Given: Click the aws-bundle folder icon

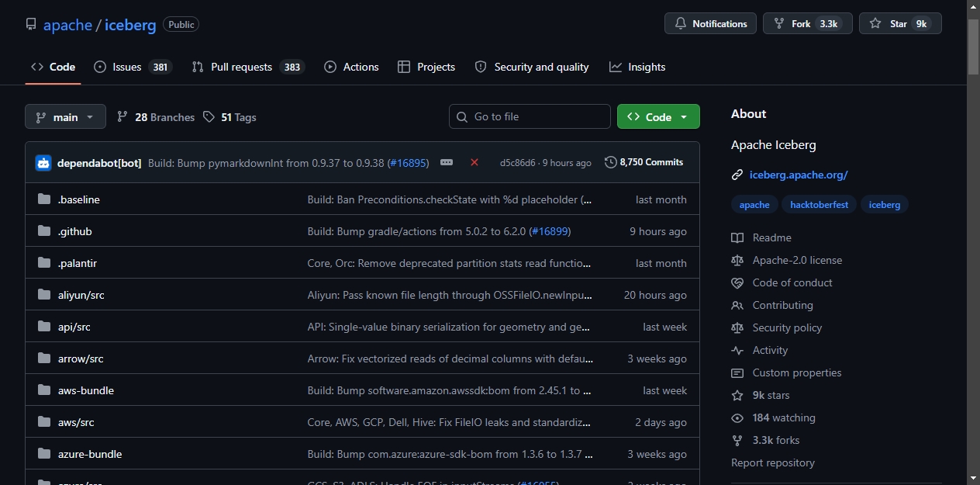Looking at the screenshot, I should click(x=44, y=390).
